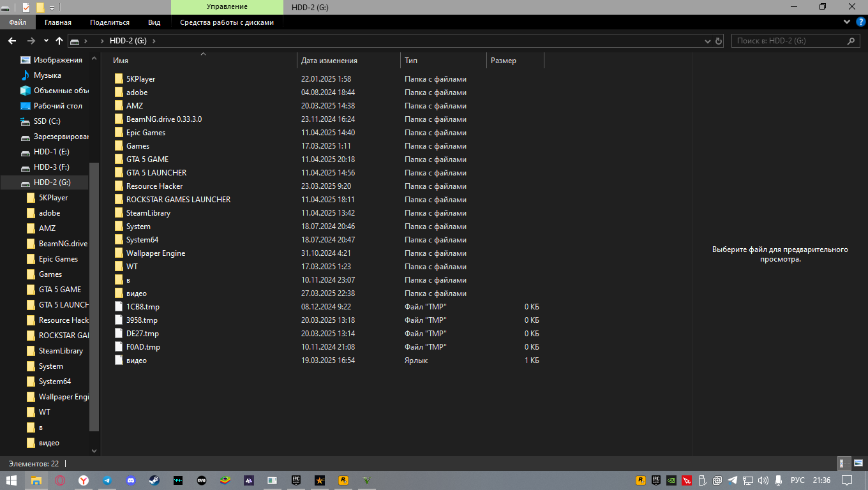Select HDD-1 (E:) drive in sidebar

coord(52,152)
